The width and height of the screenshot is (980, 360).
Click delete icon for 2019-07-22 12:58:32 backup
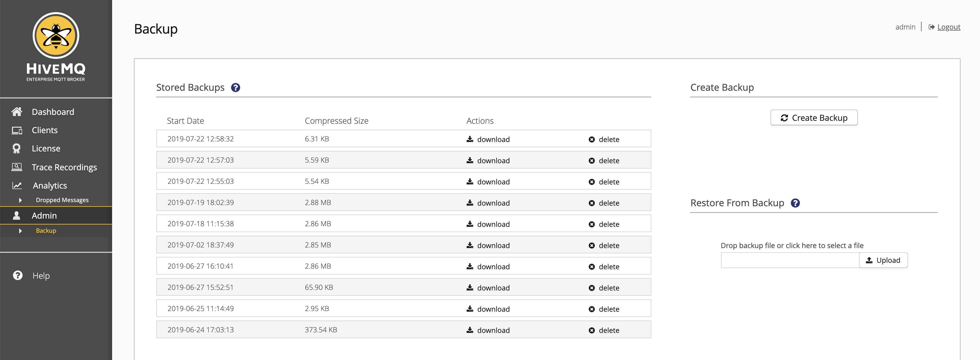tap(591, 140)
